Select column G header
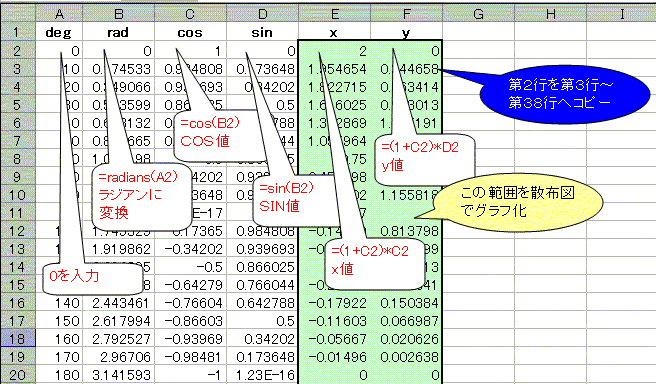This screenshot has height=384, width=656. pyautogui.click(x=478, y=14)
